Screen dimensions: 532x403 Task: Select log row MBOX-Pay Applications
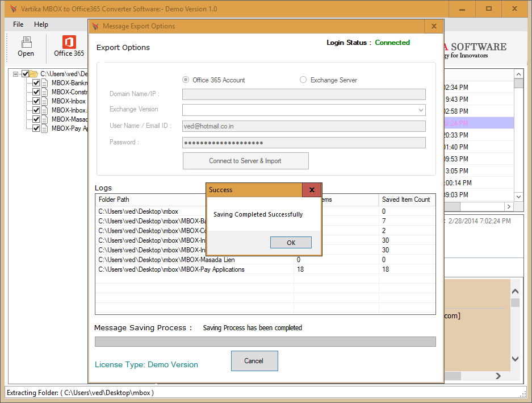265,269
